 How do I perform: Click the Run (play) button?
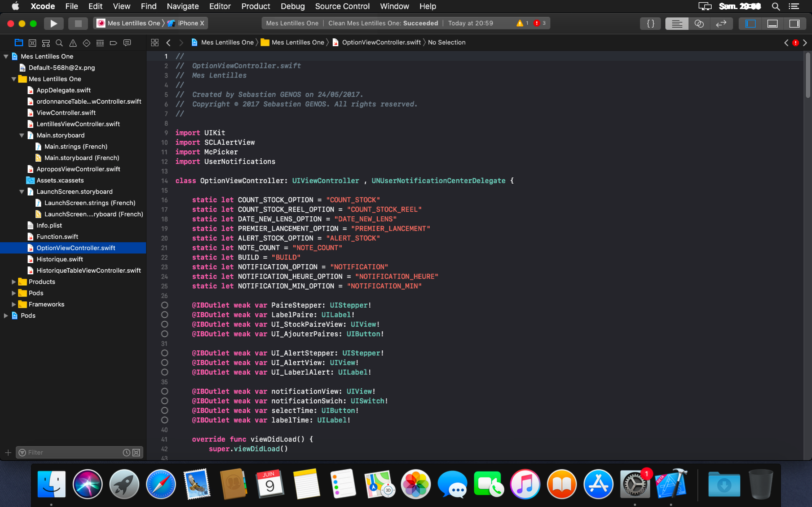(x=53, y=23)
